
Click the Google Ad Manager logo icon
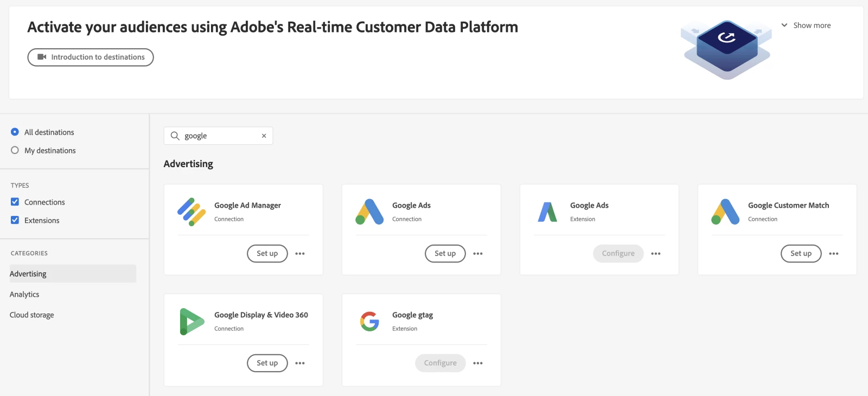[192, 212]
